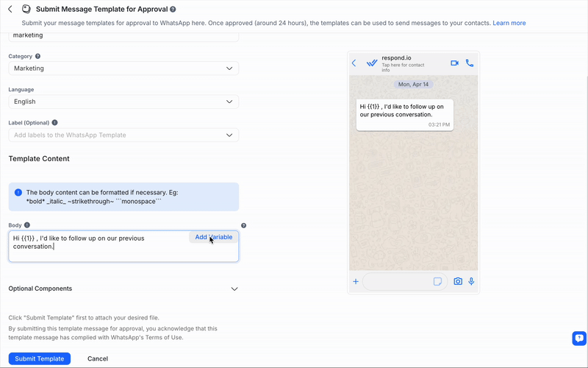Open the chat support widget icon

(x=578, y=339)
